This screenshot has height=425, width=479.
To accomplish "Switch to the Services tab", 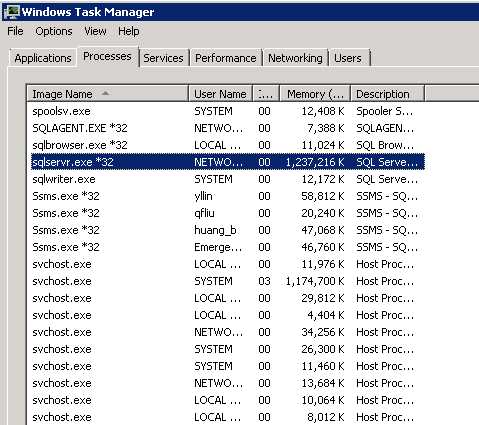I will coord(163,58).
